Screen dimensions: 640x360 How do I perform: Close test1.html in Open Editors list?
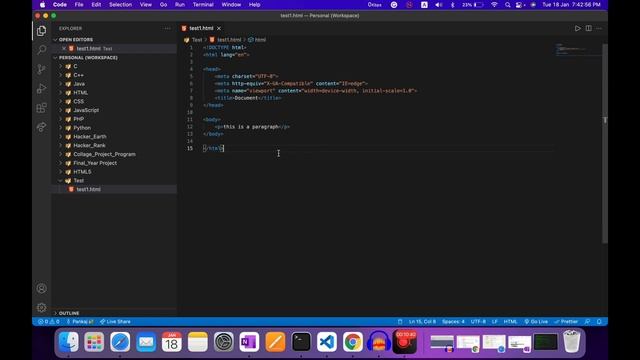tap(64, 49)
